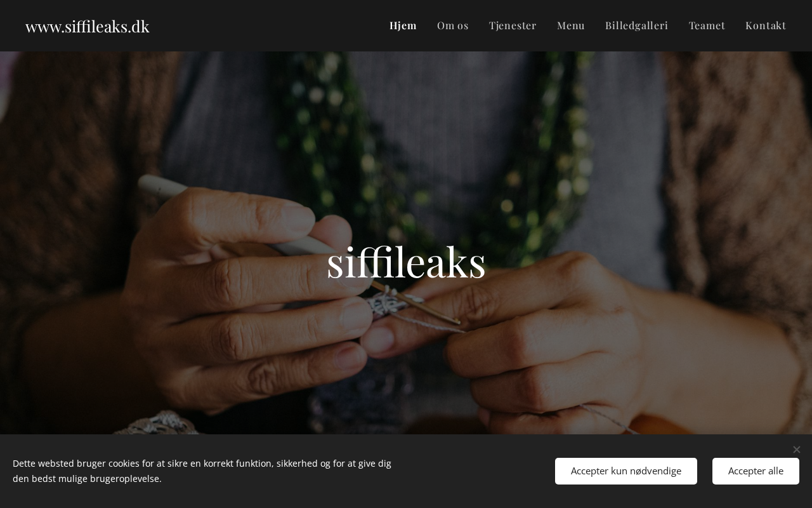Open the Om os page
The width and height of the screenshot is (812, 508).
[453, 25]
